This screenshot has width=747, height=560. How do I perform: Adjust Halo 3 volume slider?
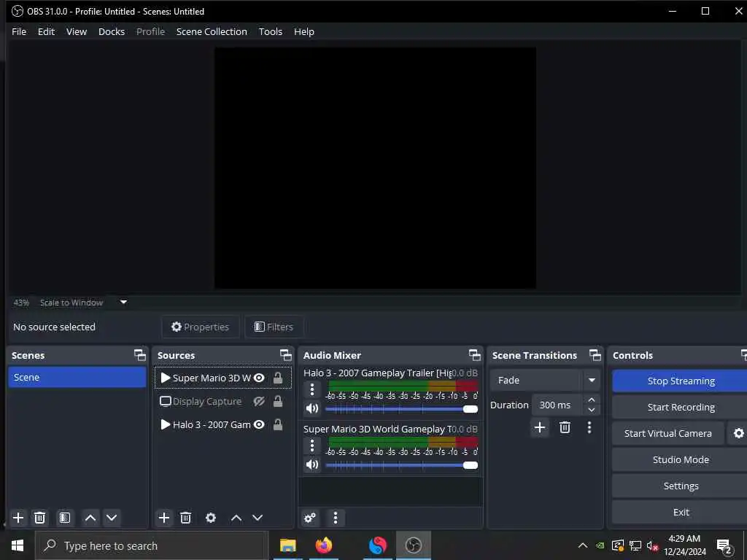click(402, 409)
